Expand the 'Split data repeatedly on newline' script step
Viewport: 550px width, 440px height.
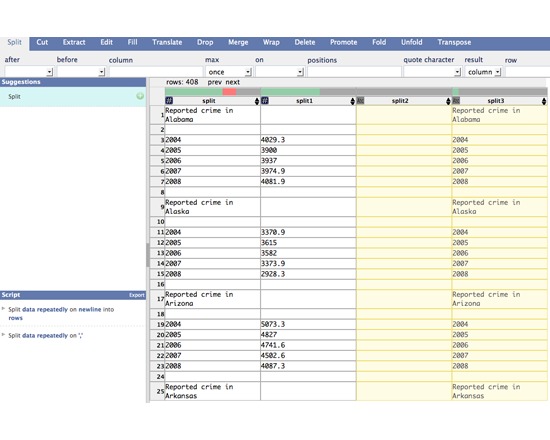[4, 309]
